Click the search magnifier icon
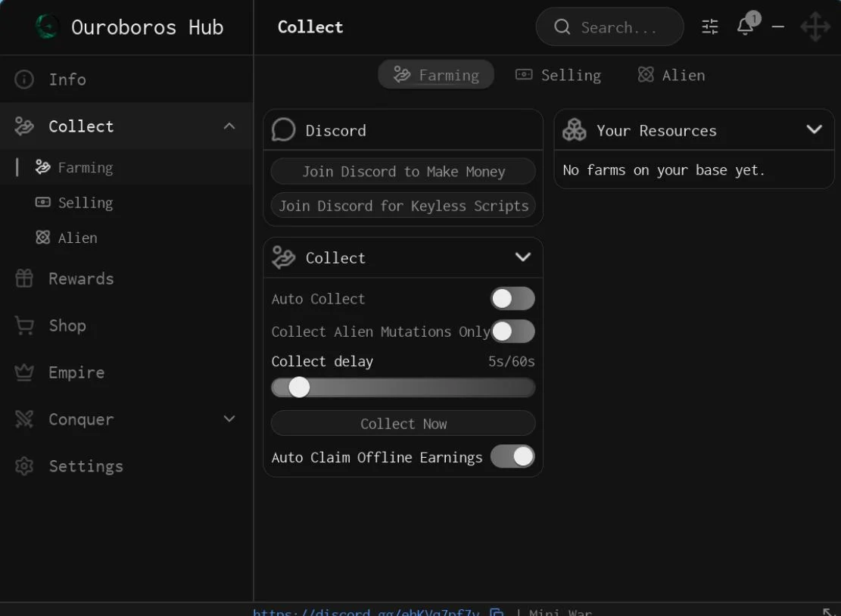 (x=562, y=26)
